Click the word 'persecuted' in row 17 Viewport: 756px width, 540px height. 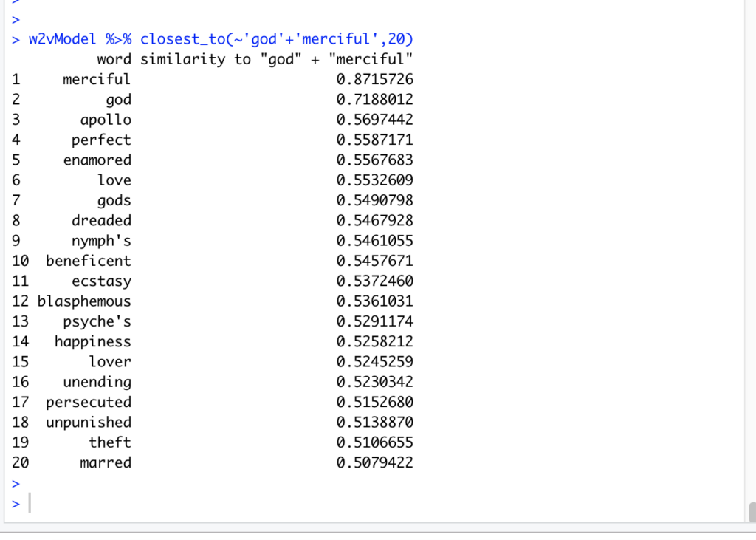coord(88,403)
